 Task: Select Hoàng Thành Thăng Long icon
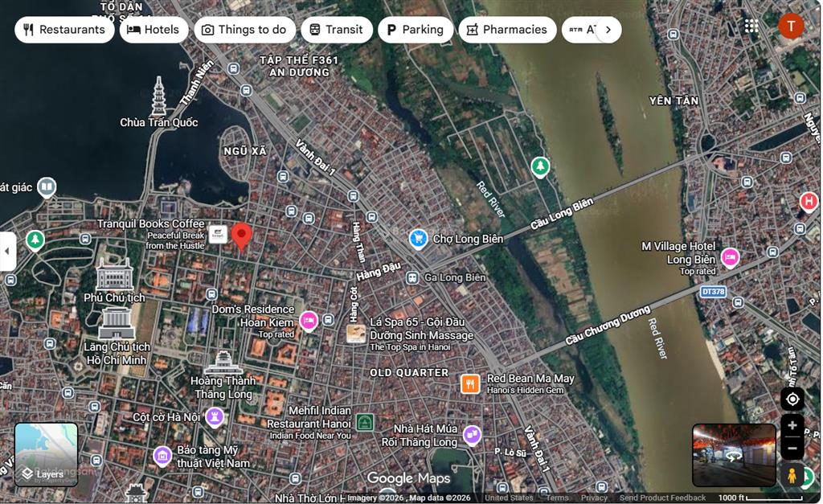tap(223, 363)
